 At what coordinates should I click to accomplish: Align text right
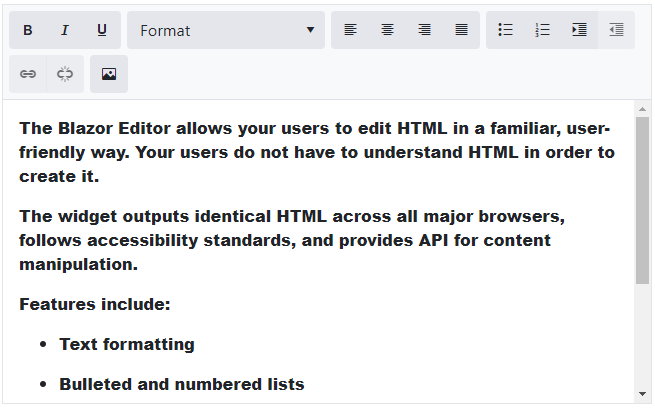[x=424, y=30]
